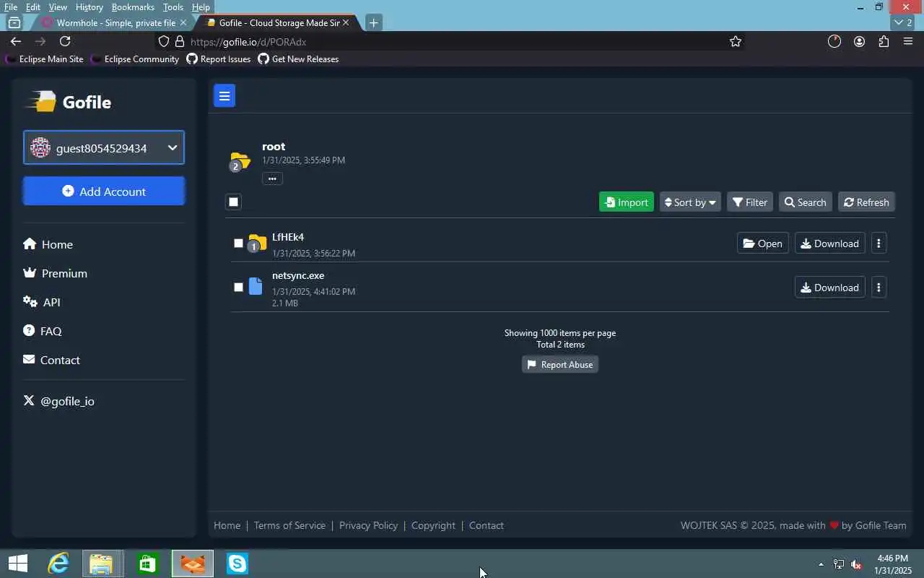The image size is (924, 578).
Task: Open the File menu
Action: [x=11, y=7]
